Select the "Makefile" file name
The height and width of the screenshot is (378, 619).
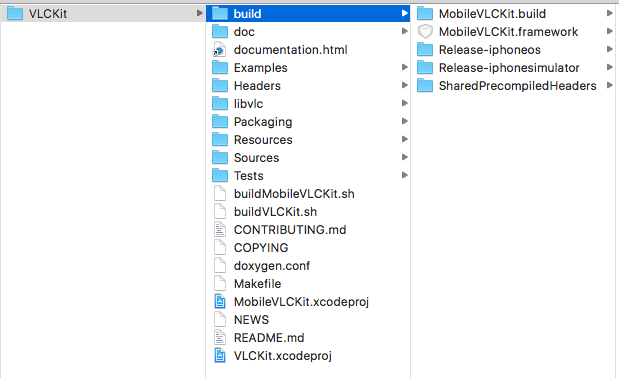pyautogui.click(x=257, y=284)
